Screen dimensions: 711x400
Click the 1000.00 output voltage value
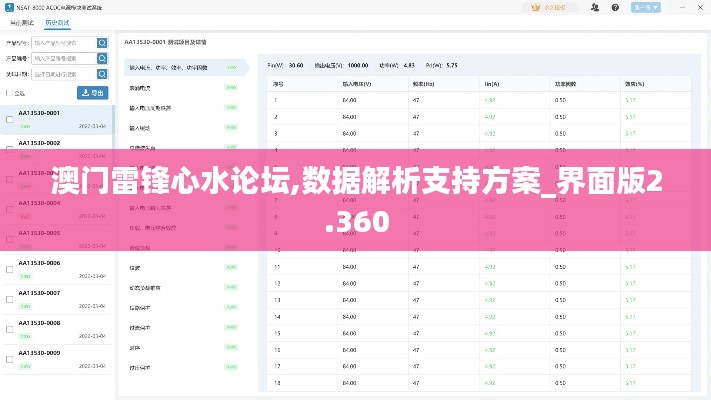pos(358,65)
